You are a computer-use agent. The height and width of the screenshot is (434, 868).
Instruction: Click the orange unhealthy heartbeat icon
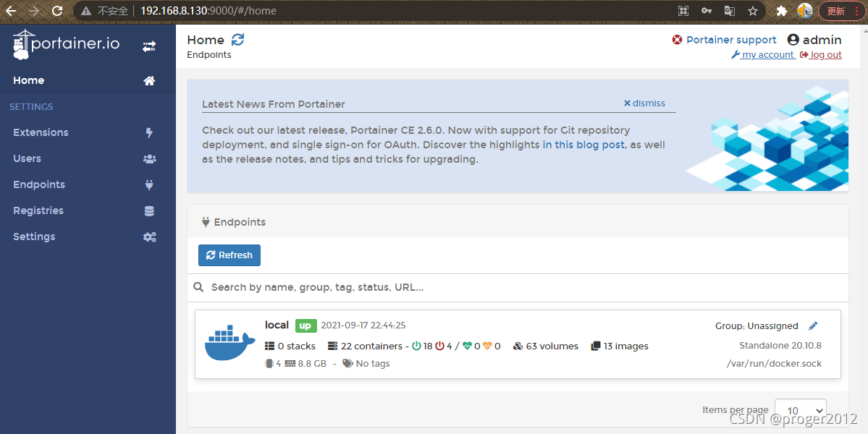[487, 346]
